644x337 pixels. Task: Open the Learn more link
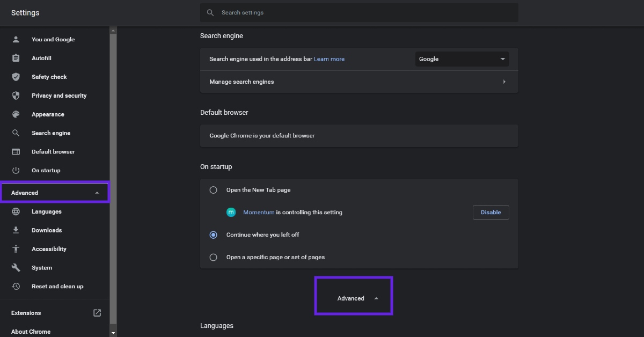[x=329, y=59]
